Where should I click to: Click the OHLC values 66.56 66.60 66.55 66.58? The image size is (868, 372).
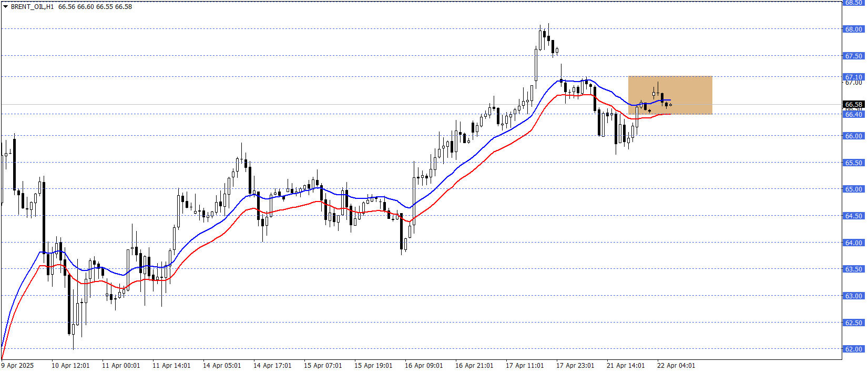click(95, 7)
